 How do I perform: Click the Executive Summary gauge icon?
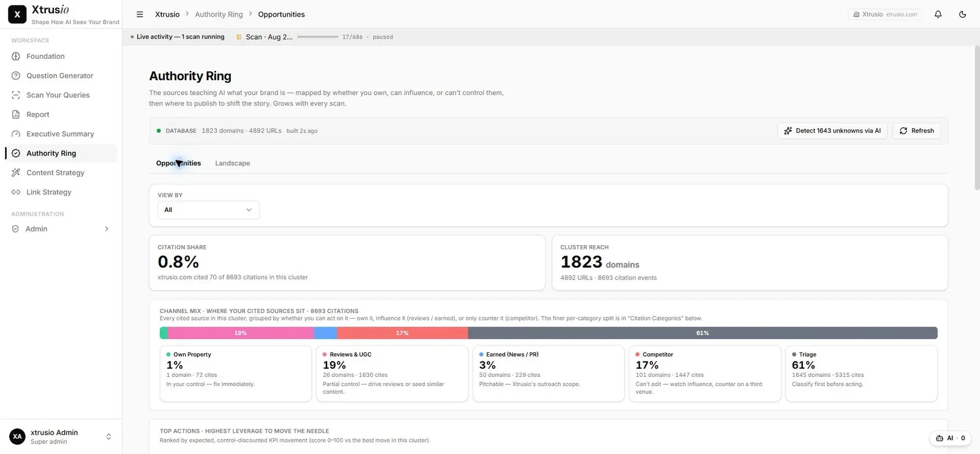tap(16, 134)
